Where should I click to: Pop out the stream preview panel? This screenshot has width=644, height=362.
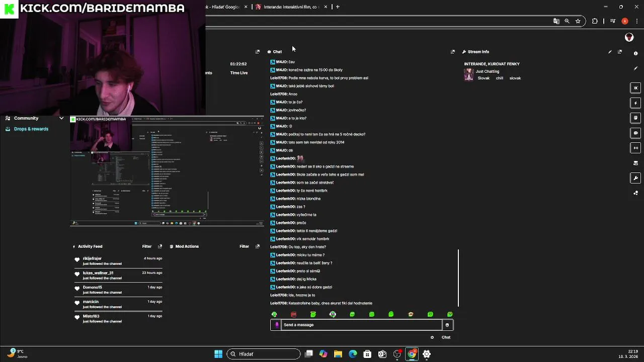[258, 52]
